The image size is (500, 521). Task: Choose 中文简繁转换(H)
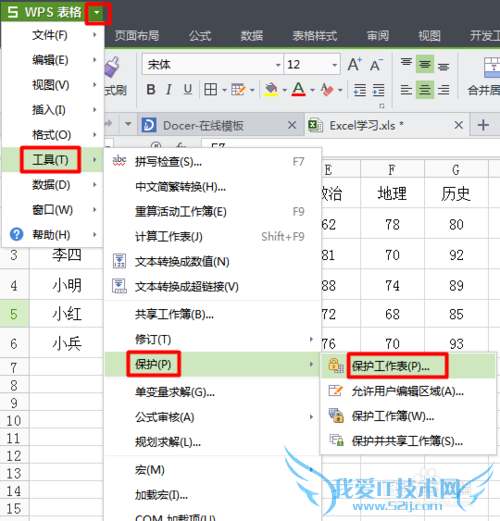pyautogui.click(x=213, y=187)
